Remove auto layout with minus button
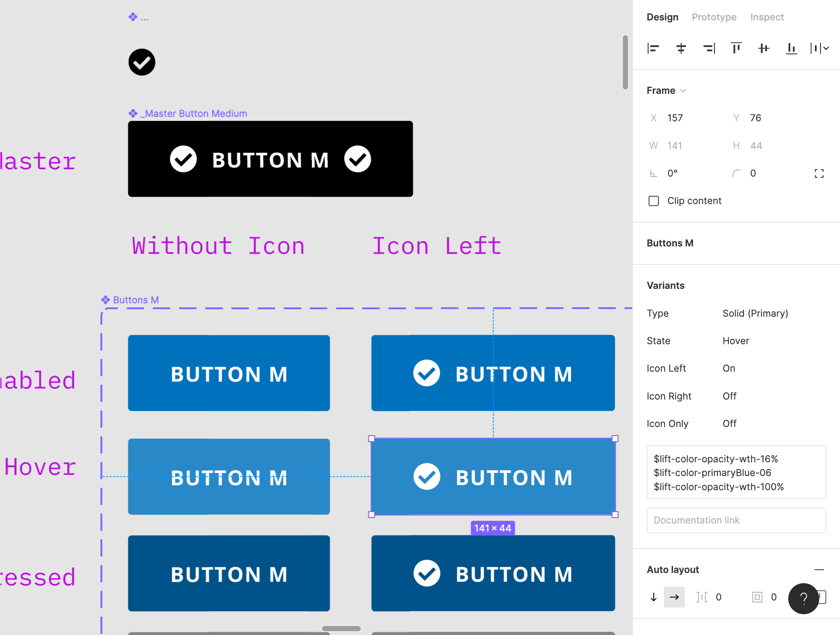The image size is (840, 635). click(x=819, y=569)
